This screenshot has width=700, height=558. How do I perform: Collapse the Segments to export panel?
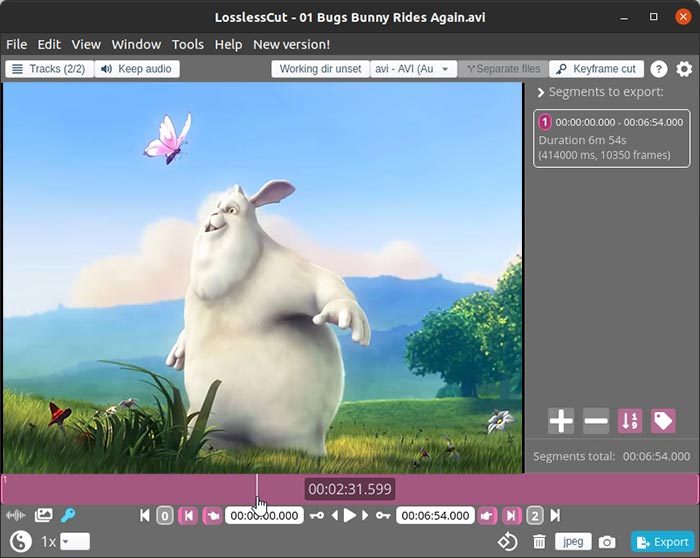click(541, 92)
